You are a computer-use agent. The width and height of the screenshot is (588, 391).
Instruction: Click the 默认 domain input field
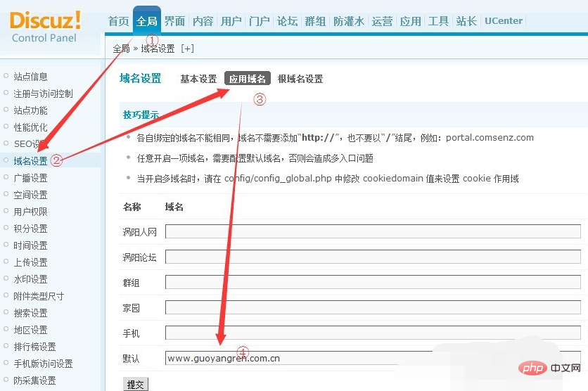[373, 358]
